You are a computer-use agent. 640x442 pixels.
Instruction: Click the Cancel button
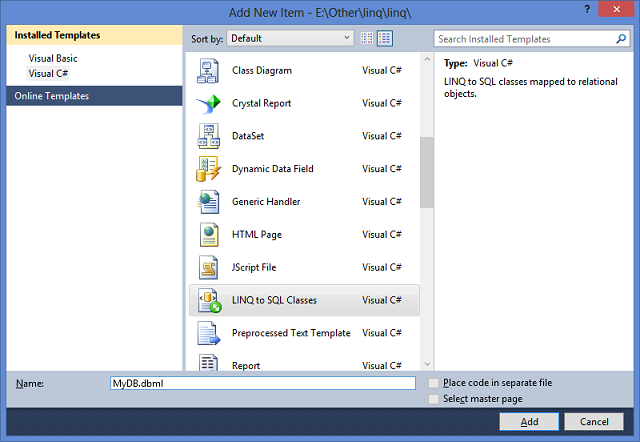594,422
